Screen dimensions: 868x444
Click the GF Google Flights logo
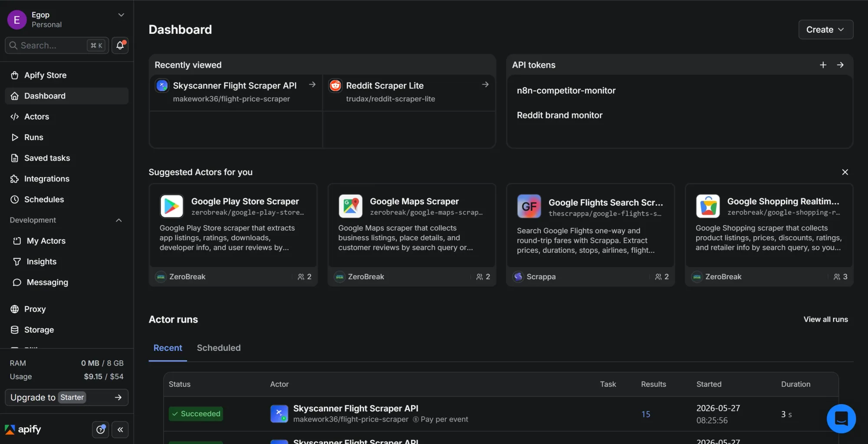[x=529, y=206]
